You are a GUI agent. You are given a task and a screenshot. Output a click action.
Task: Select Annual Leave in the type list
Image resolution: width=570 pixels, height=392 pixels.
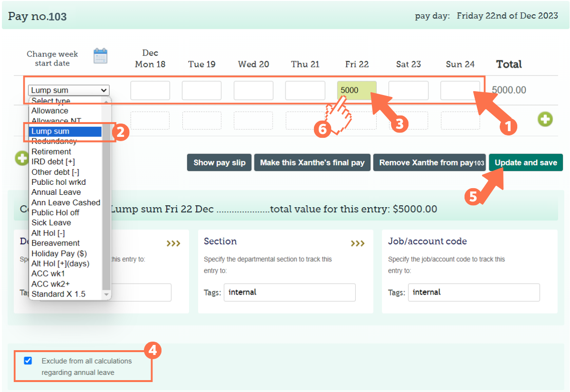tap(56, 192)
